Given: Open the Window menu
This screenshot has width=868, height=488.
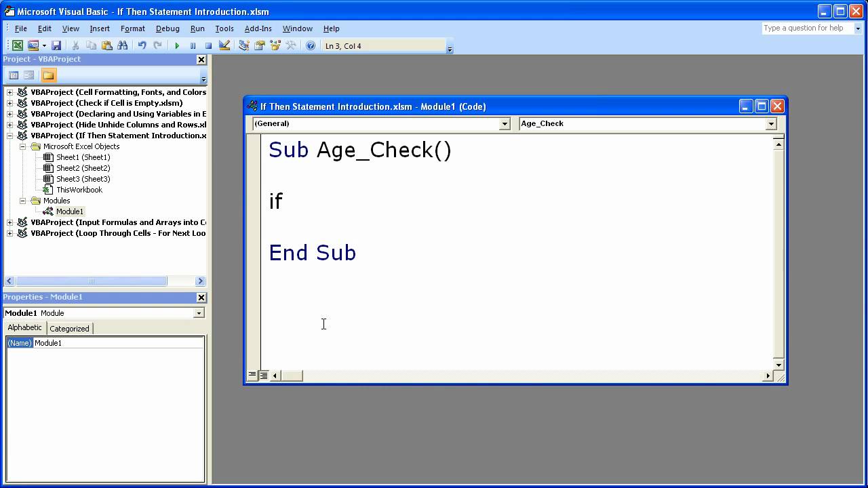Looking at the screenshot, I should coord(298,28).
